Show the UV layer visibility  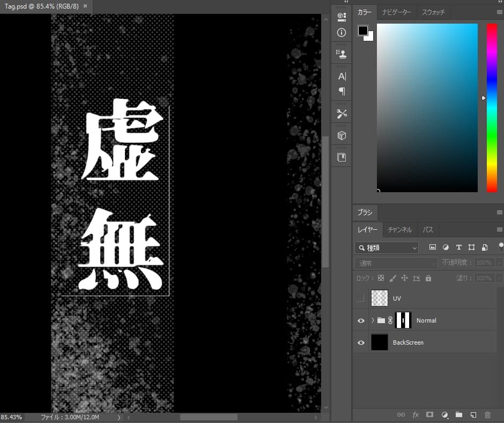pyautogui.click(x=361, y=298)
